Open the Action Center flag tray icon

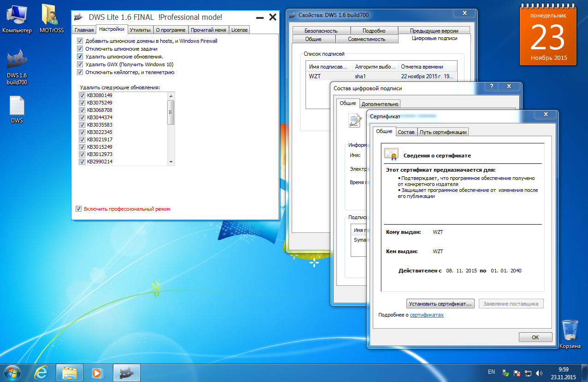click(517, 373)
